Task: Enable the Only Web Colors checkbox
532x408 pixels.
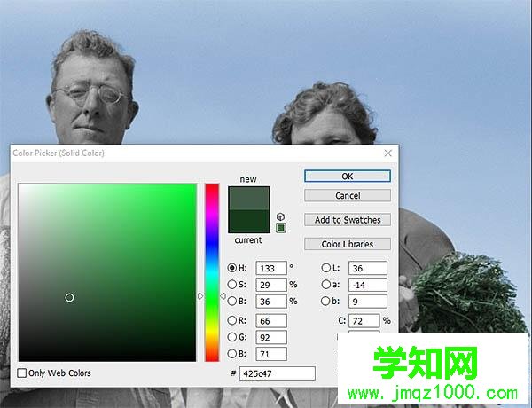Action: pyautogui.click(x=21, y=373)
